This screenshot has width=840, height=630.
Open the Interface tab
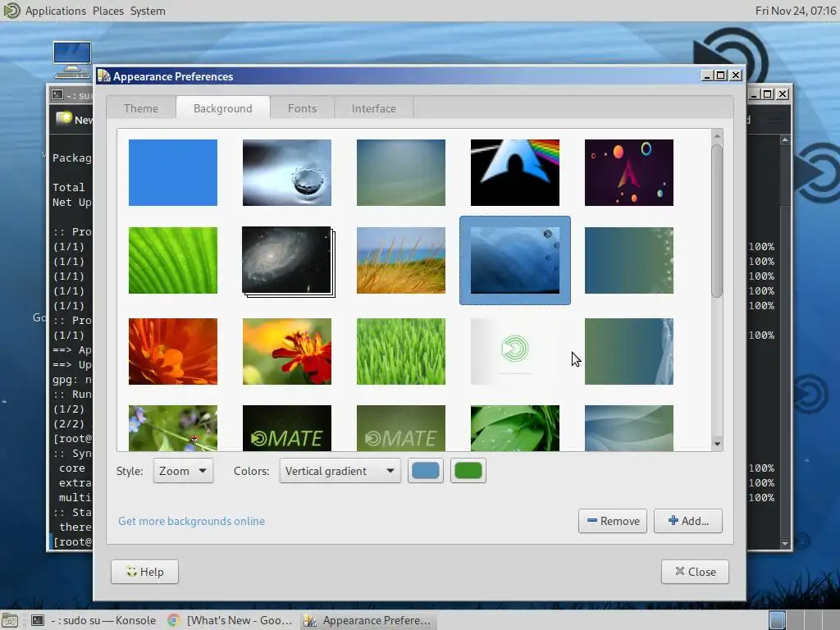[374, 108]
